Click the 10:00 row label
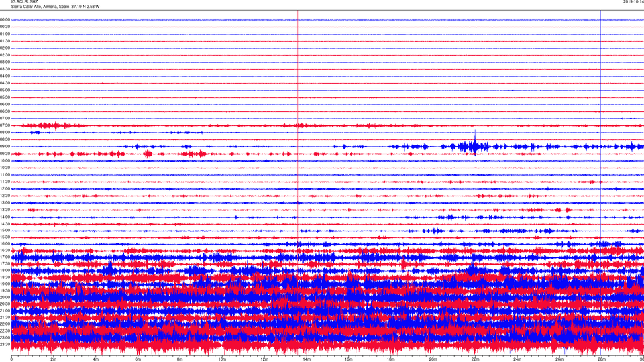This screenshot has height=362, width=644. 5,160
